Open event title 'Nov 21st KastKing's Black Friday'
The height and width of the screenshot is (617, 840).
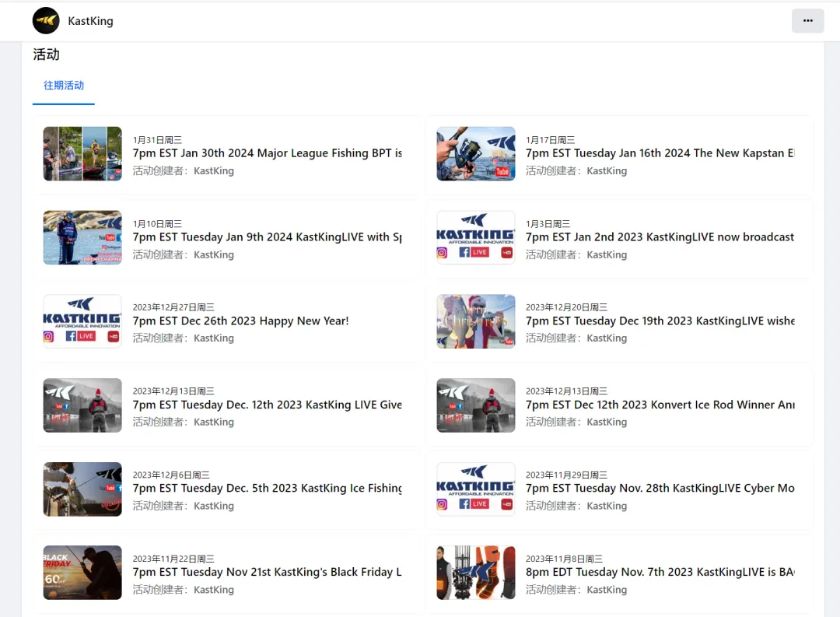(x=268, y=572)
